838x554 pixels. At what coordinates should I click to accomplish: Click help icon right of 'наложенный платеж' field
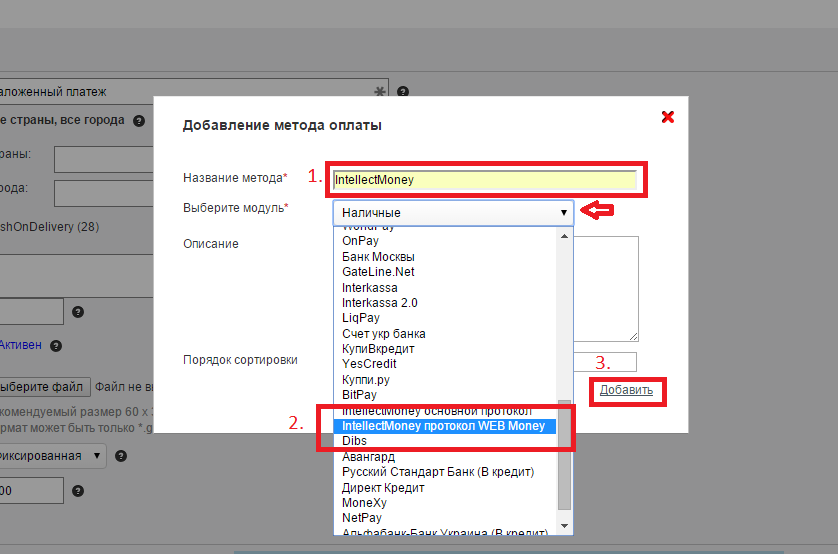click(x=402, y=92)
